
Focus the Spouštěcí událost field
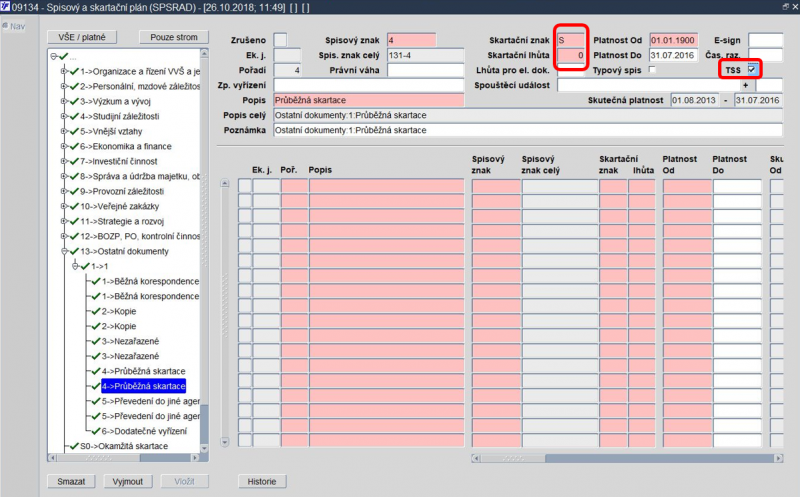[x=648, y=85]
